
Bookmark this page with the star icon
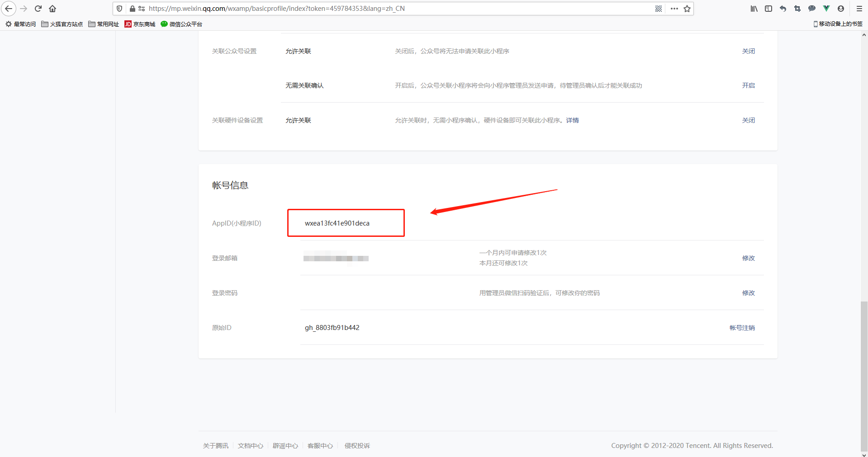pyautogui.click(x=687, y=9)
